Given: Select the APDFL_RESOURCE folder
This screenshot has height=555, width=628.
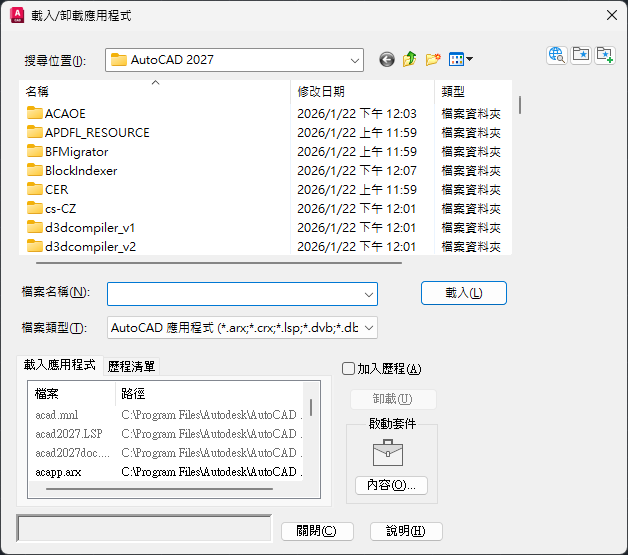Looking at the screenshot, I should pos(89,133).
